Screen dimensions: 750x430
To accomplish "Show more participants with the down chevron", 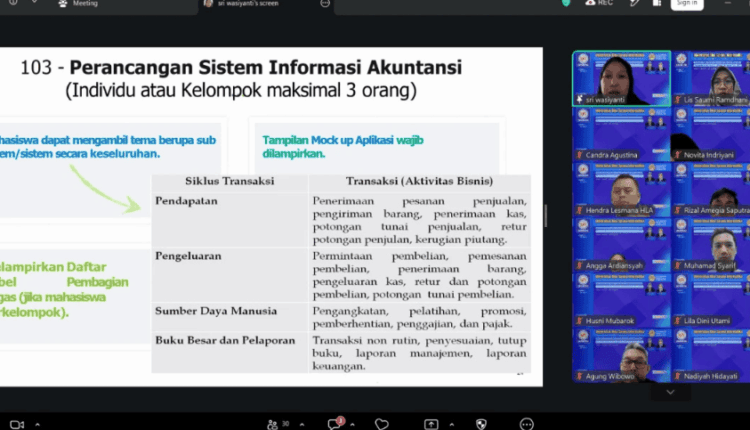I will 671,392.
